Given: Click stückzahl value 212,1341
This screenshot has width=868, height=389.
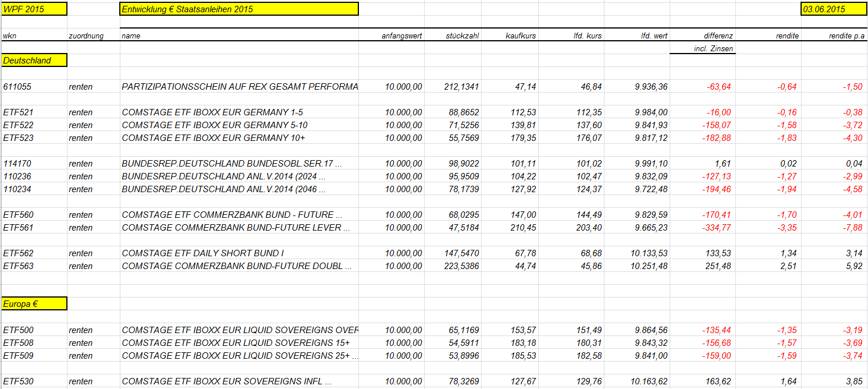Looking at the screenshot, I should click(x=453, y=87).
